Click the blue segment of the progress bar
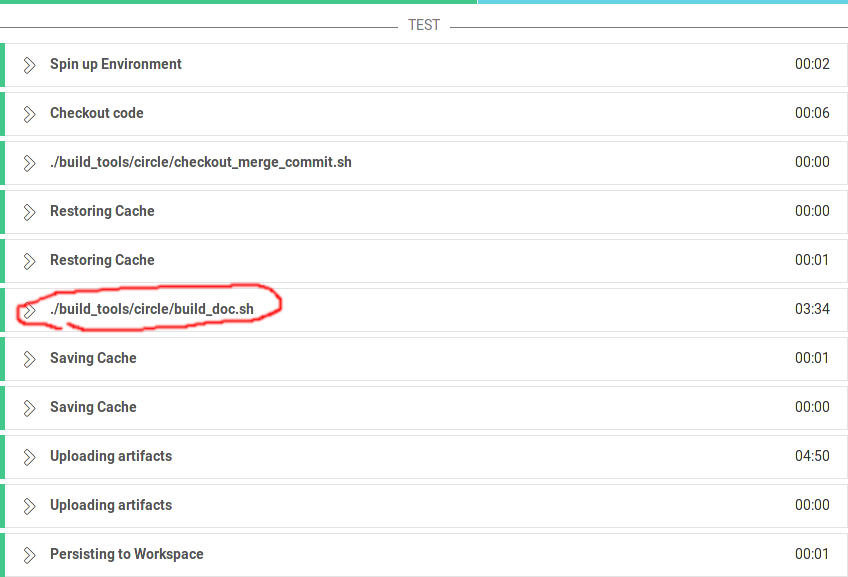 point(663,2)
